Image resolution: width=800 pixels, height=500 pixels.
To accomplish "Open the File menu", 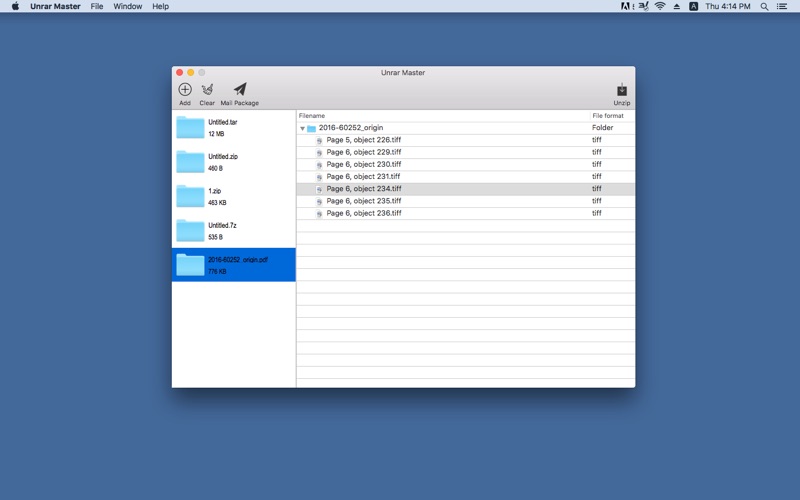I will (x=96, y=6).
